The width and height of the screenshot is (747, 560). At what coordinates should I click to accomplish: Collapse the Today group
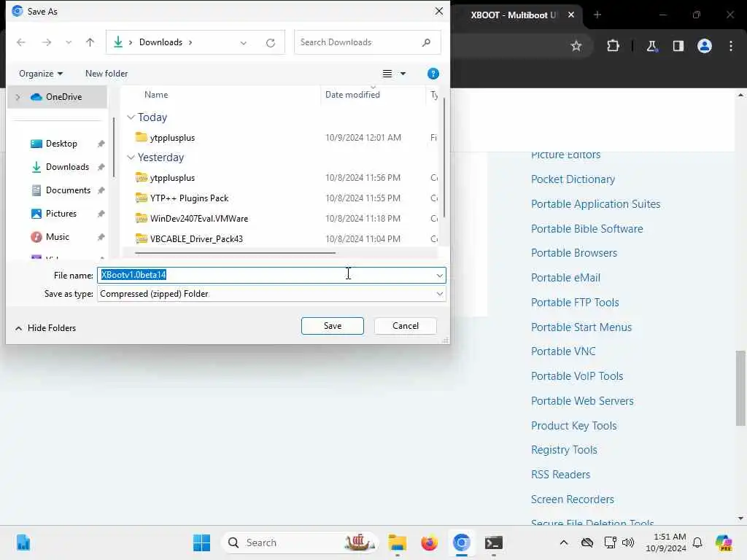[131, 117]
